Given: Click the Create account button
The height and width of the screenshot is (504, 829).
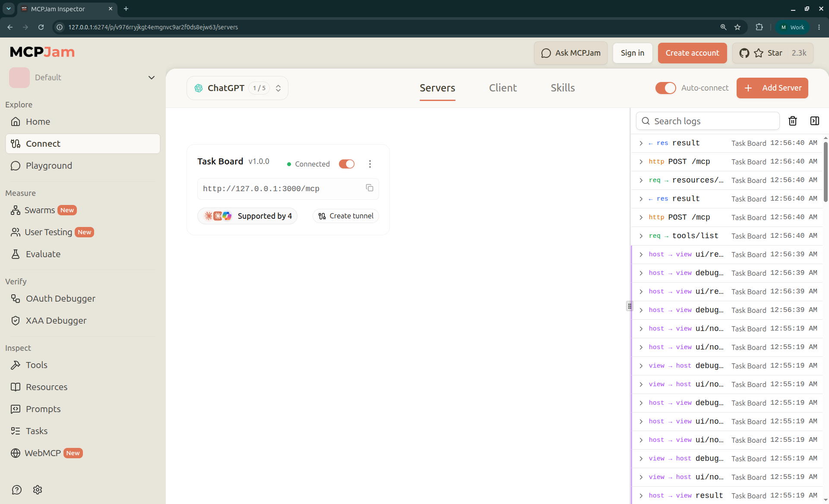Looking at the screenshot, I should click(692, 53).
